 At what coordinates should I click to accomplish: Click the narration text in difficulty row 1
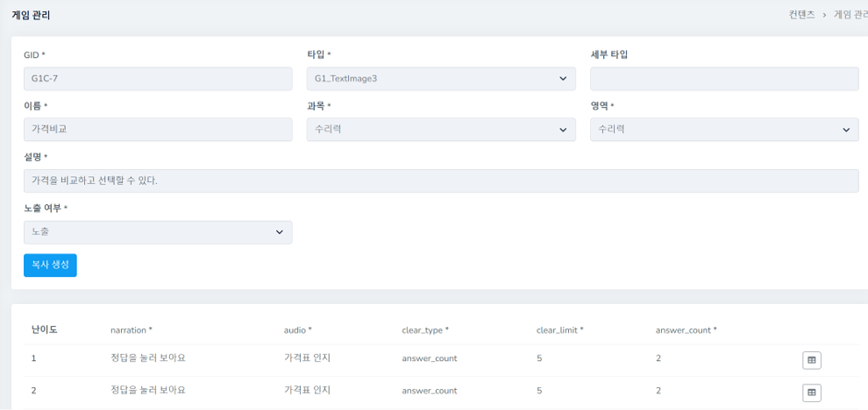pyautogui.click(x=148, y=358)
